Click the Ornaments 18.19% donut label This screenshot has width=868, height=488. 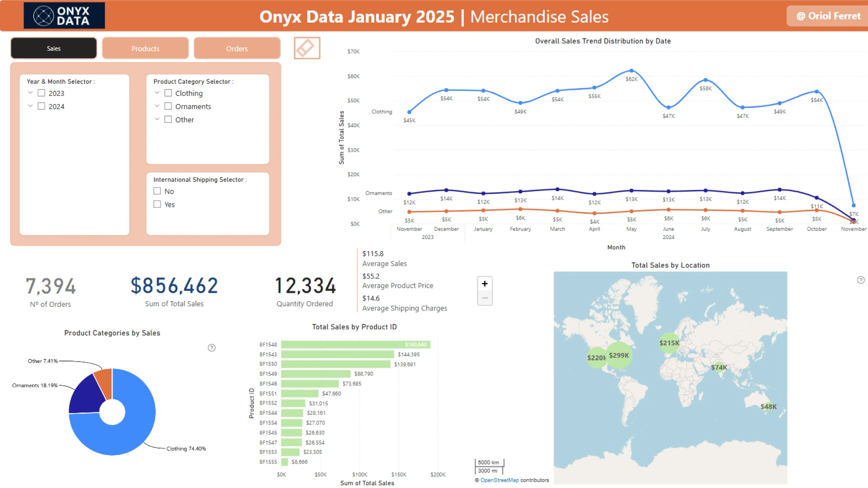[x=35, y=385]
